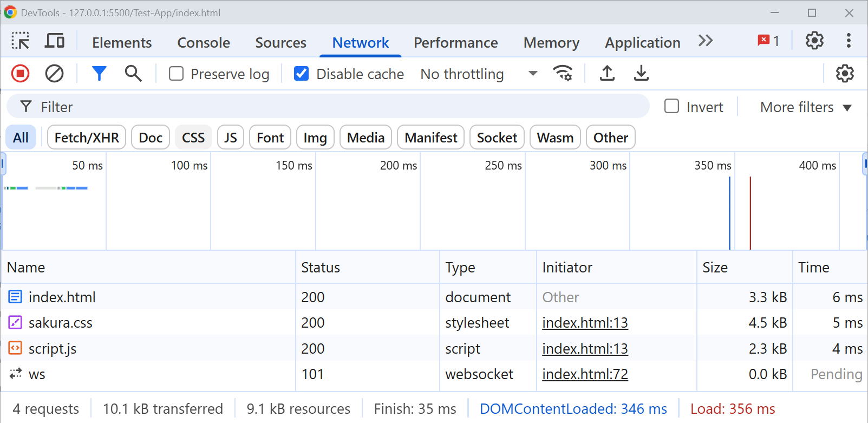Click the blue DOMContentLoaded line in overview

pyautogui.click(x=729, y=213)
